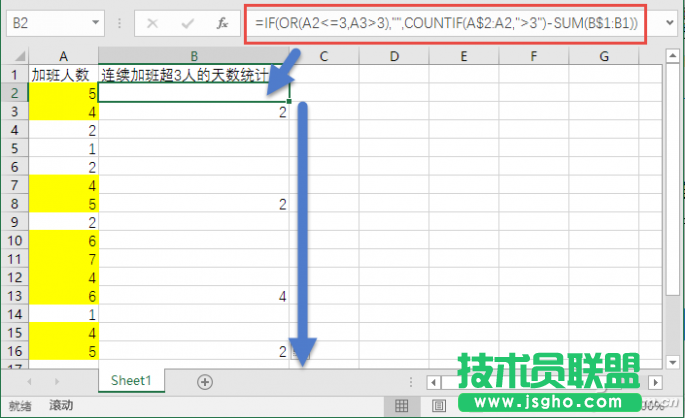Add a new sheet with plus button
The height and width of the screenshot is (418, 685).
205,381
